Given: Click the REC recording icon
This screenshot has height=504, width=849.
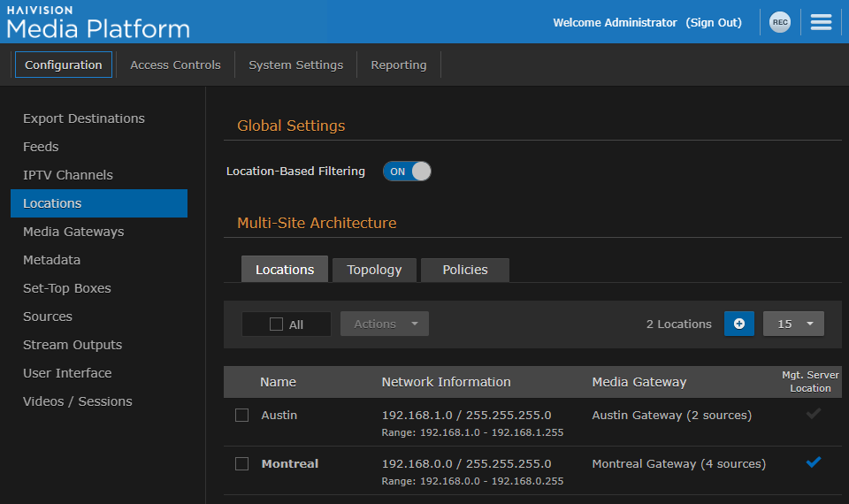Looking at the screenshot, I should [779, 23].
